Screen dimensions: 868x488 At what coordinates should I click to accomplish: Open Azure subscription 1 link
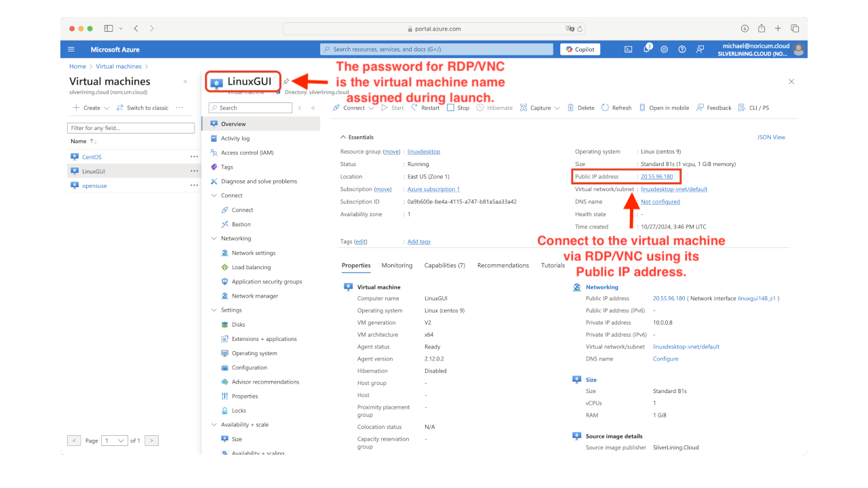[433, 189]
